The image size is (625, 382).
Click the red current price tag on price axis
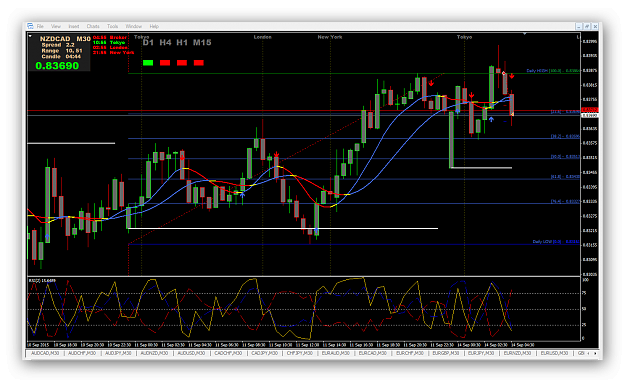coord(590,110)
